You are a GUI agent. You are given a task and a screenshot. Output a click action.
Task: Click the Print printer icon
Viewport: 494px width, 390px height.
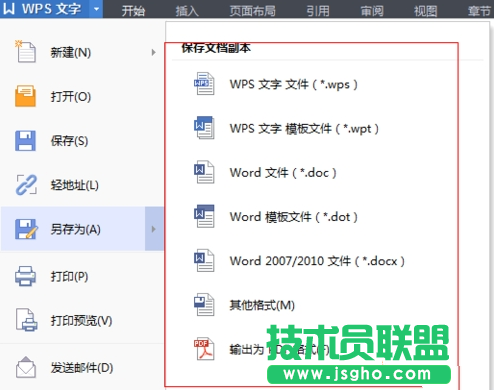pos(25,276)
